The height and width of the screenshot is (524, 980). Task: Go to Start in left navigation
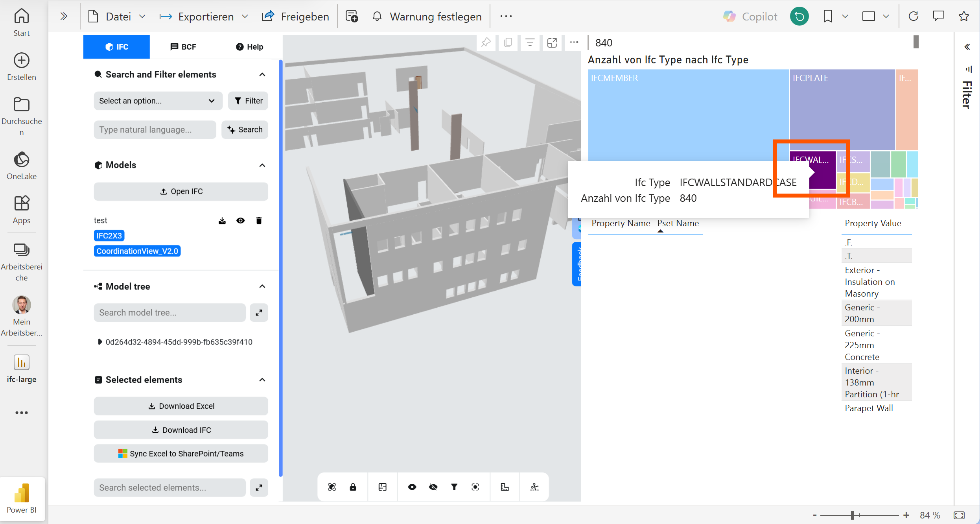tap(22, 22)
